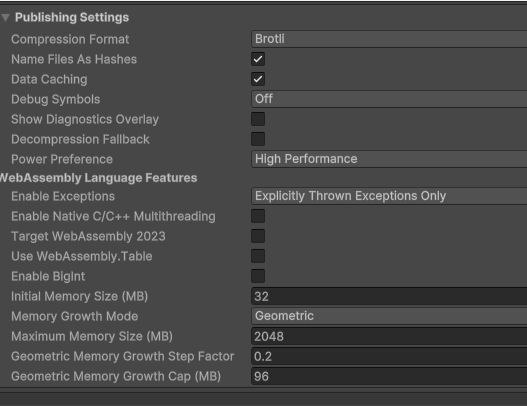Click the Maximum Memory Size field showing 2048
This screenshot has width=527, height=406.
click(x=389, y=336)
